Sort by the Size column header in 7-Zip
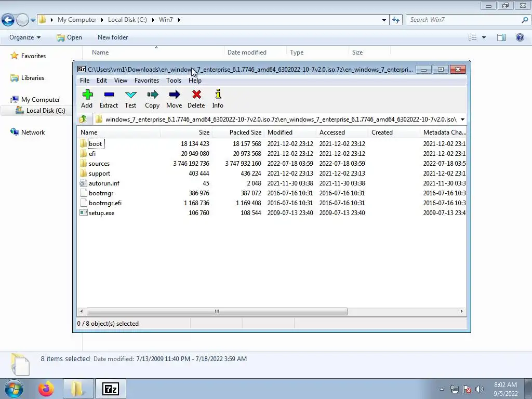Screen dimensions: 532x399 point(186,132)
